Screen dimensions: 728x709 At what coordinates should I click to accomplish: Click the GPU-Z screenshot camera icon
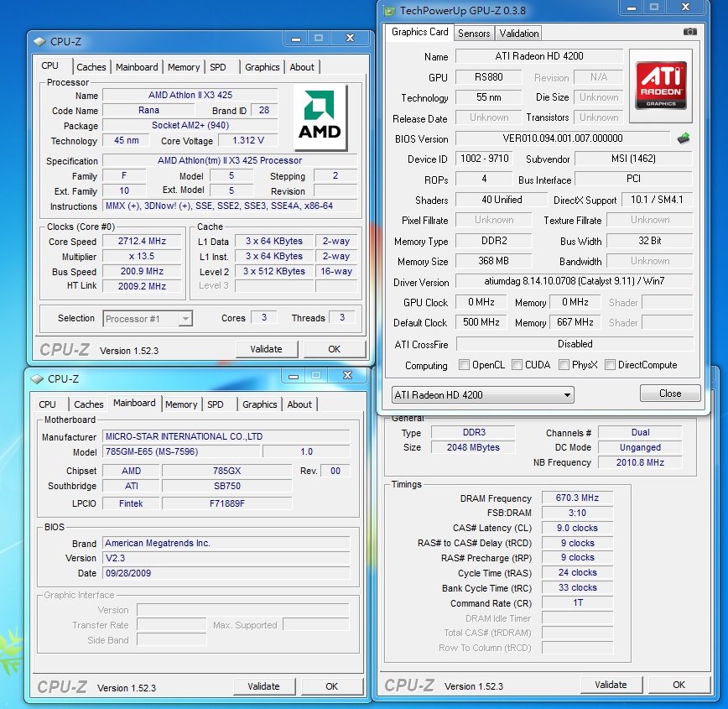click(x=690, y=32)
